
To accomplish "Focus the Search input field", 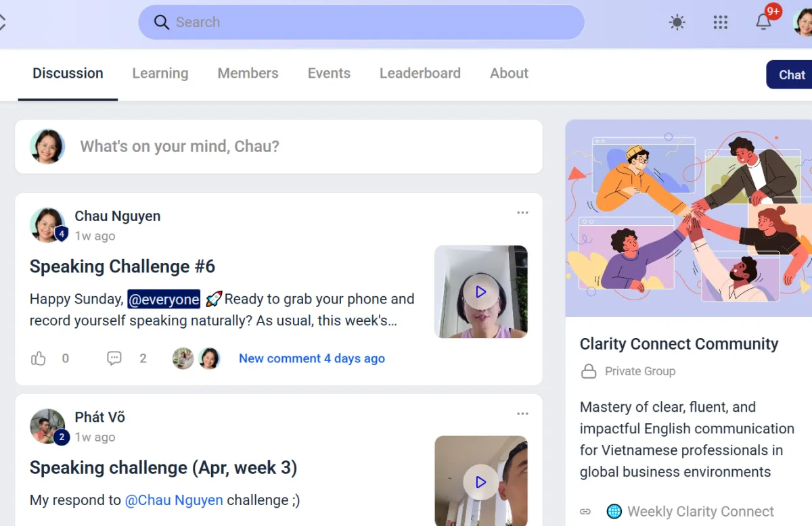I will click(x=361, y=22).
